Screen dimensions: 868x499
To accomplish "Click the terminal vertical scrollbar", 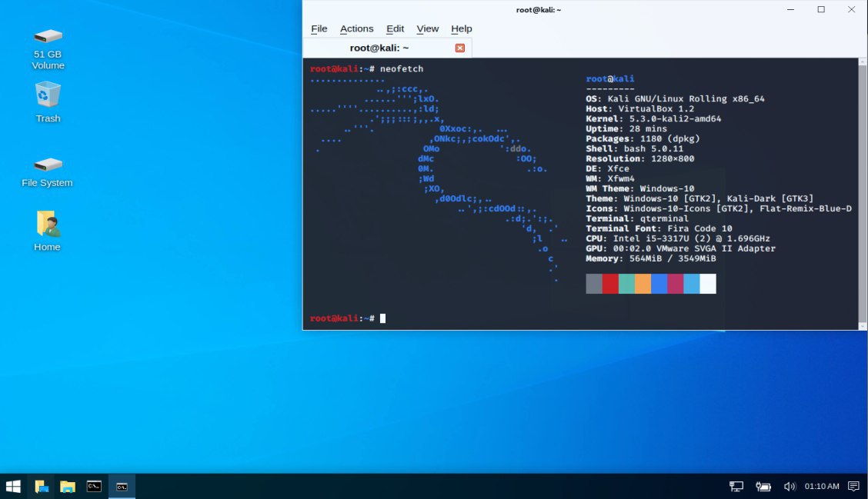I will [863, 194].
